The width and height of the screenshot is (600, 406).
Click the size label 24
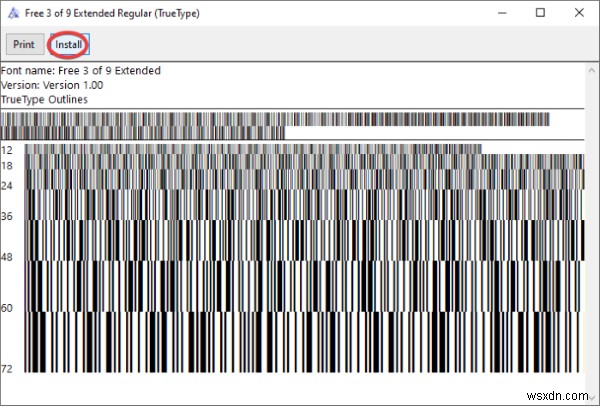coord(7,186)
